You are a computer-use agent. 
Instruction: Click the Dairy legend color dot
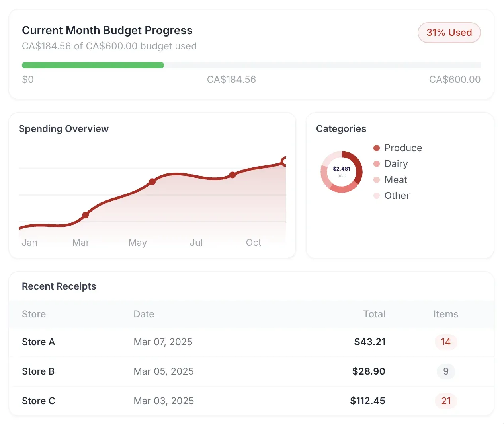tap(376, 163)
